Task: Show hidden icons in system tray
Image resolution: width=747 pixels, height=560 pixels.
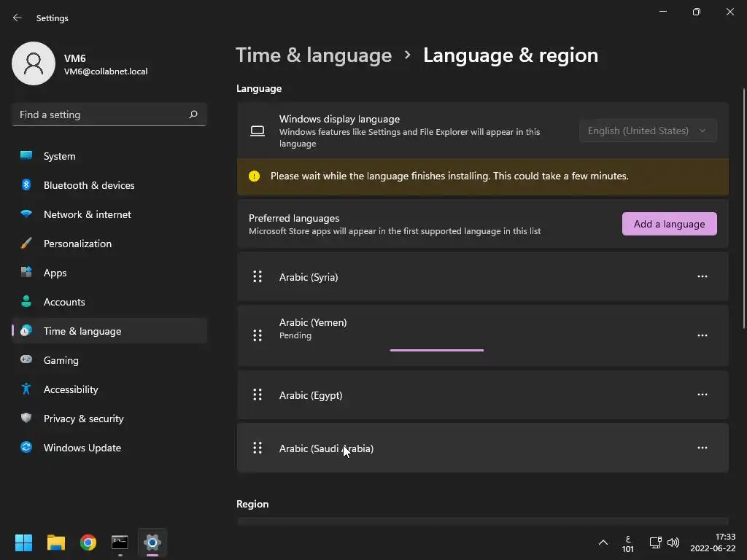Action: [x=603, y=542]
